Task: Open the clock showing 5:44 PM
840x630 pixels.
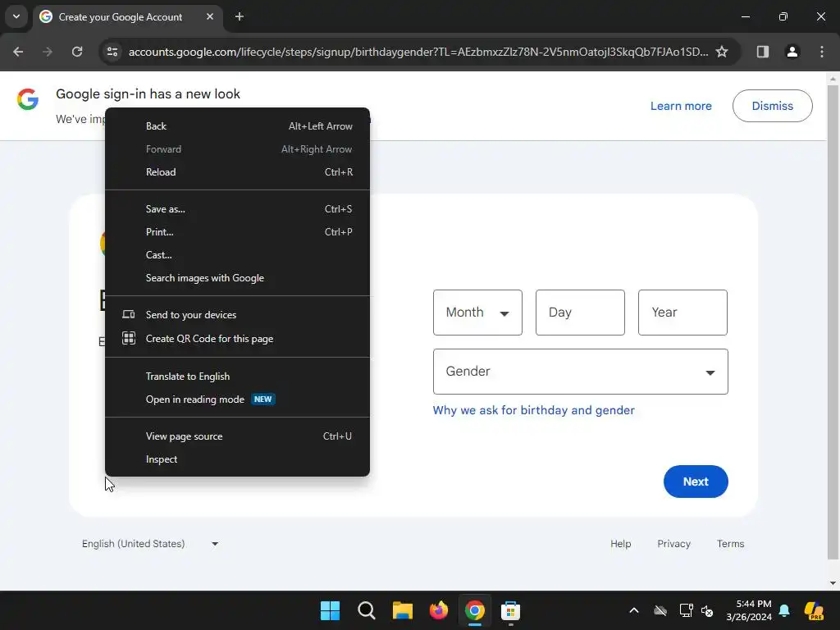Action: pyautogui.click(x=749, y=610)
